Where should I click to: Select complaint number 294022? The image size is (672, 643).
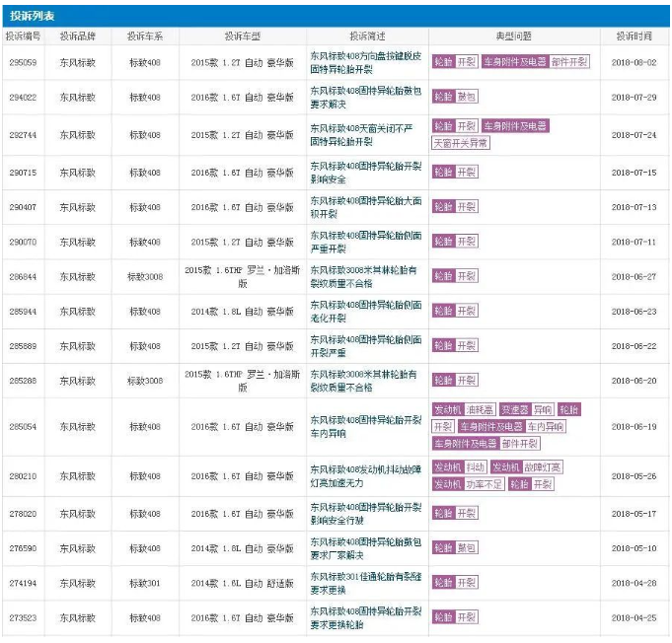(x=23, y=98)
